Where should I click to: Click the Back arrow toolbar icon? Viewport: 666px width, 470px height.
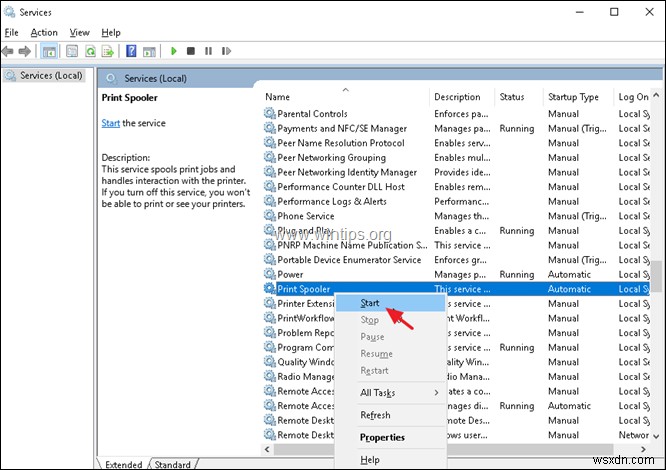coord(8,51)
